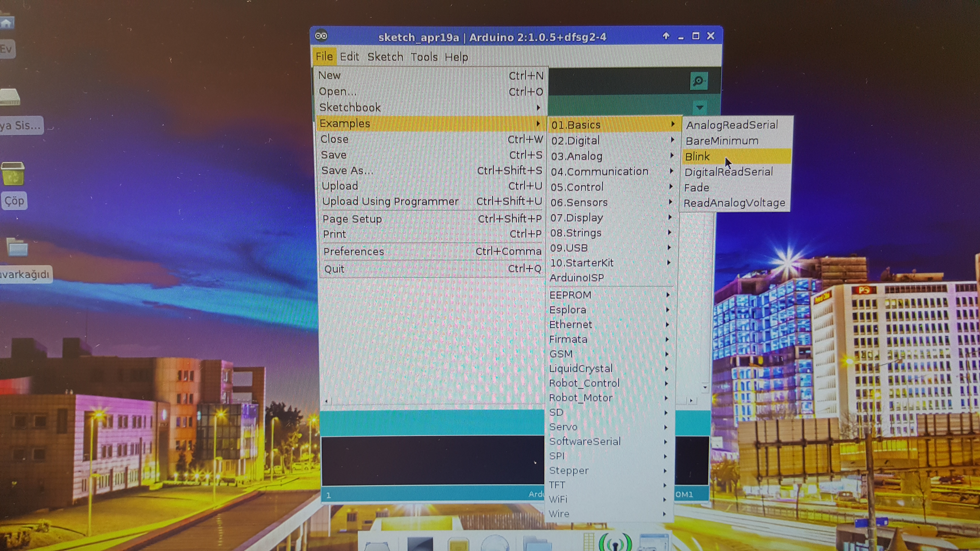Launch the globe web browser dock icon

pyautogui.click(x=495, y=544)
